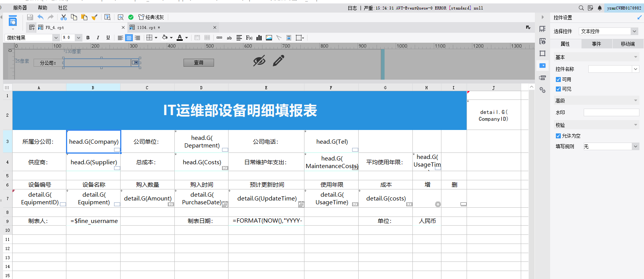Click the insert chart icon
Screen dimensions: 644x279
pyautogui.click(x=259, y=38)
